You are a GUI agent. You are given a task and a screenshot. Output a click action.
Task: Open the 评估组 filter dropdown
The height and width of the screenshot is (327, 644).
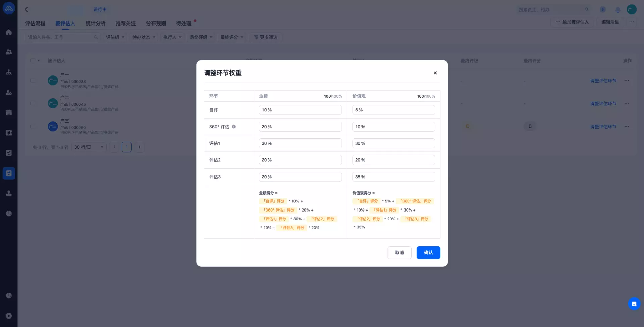(x=115, y=37)
